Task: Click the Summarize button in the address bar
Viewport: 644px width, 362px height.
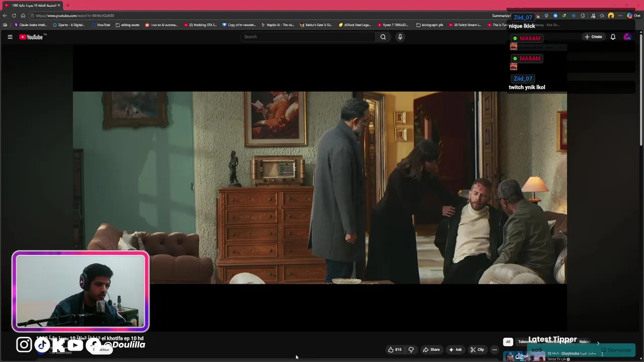Action: 501,16
